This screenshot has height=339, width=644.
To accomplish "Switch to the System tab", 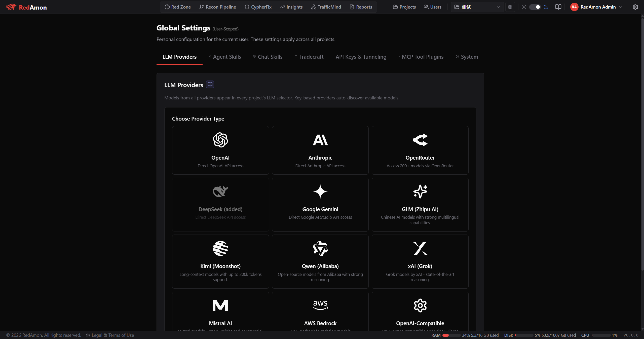I will [x=467, y=57].
